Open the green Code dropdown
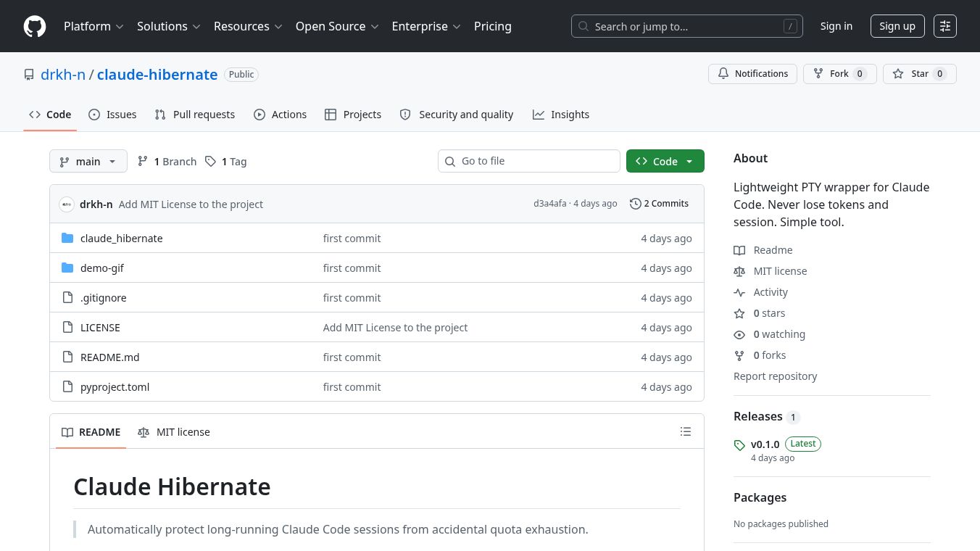The height and width of the screenshot is (551, 980). [665, 161]
